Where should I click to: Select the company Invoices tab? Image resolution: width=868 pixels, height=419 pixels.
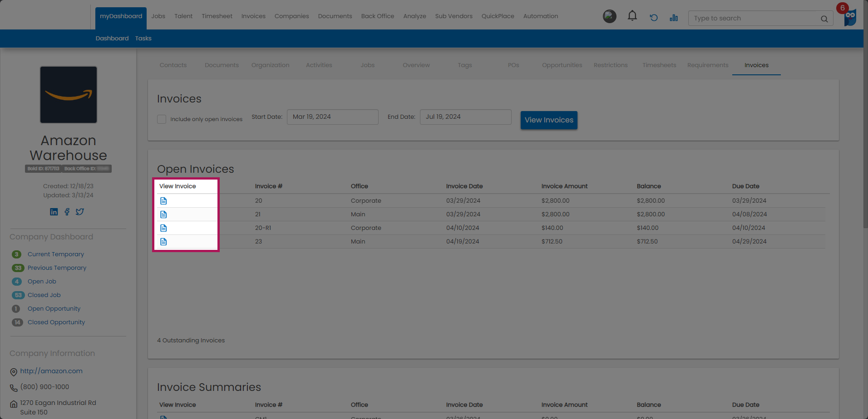(756, 65)
